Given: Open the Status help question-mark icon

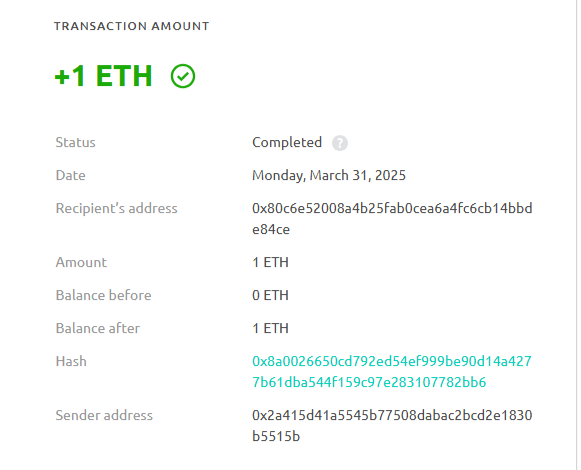Looking at the screenshot, I should (x=340, y=143).
